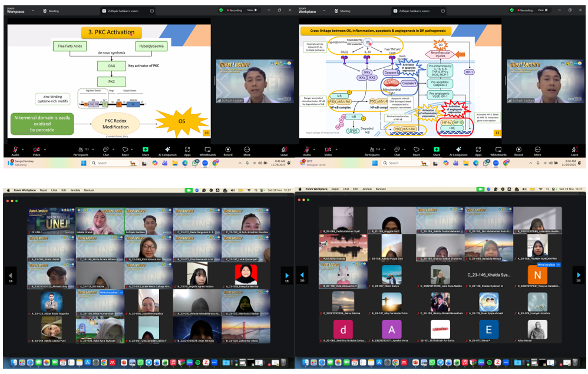Click the More icon in the PKC Activation window
588x374 pixels.
pos(247,150)
